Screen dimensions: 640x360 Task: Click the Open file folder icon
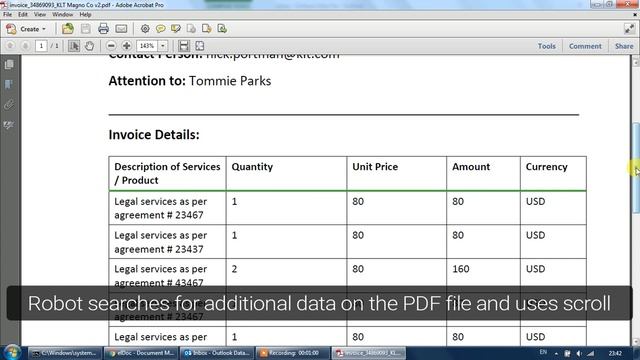coord(68,29)
